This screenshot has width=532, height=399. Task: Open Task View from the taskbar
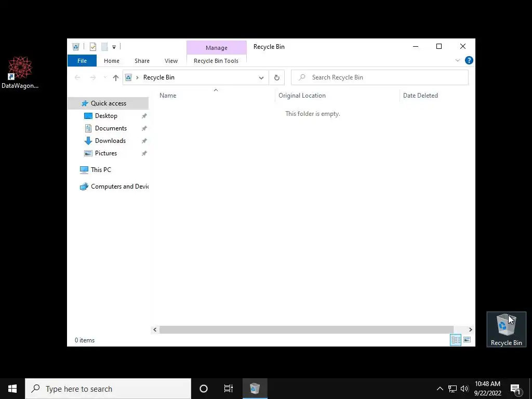click(x=229, y=389)
